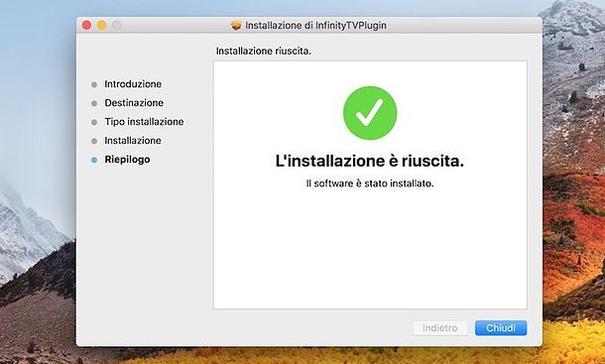The height and width of the screenshot is (364, 605).
Task: Click the Installazione riuscita. header text
Action: pyautogui.click(x=264, y=51)
